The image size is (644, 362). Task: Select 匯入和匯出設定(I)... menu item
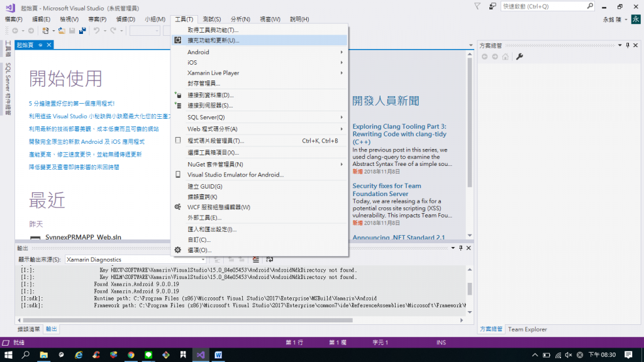click(260, 229)
